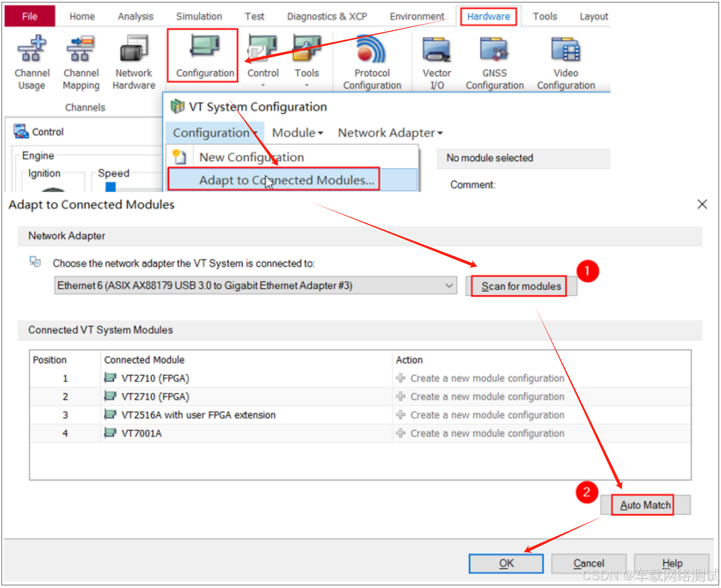
Task: Close the Adapt to Connected Modules dialog
Action: [x=702, y=204]
